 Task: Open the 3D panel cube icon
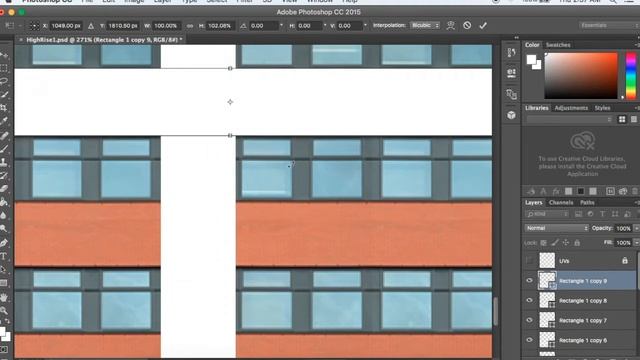tap(511, 116)
